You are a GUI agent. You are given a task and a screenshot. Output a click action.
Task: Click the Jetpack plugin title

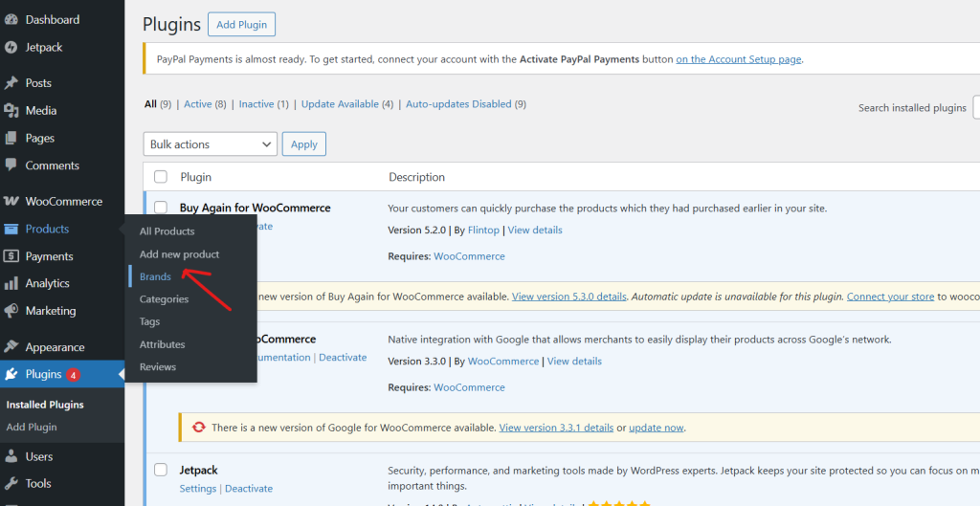198,471
